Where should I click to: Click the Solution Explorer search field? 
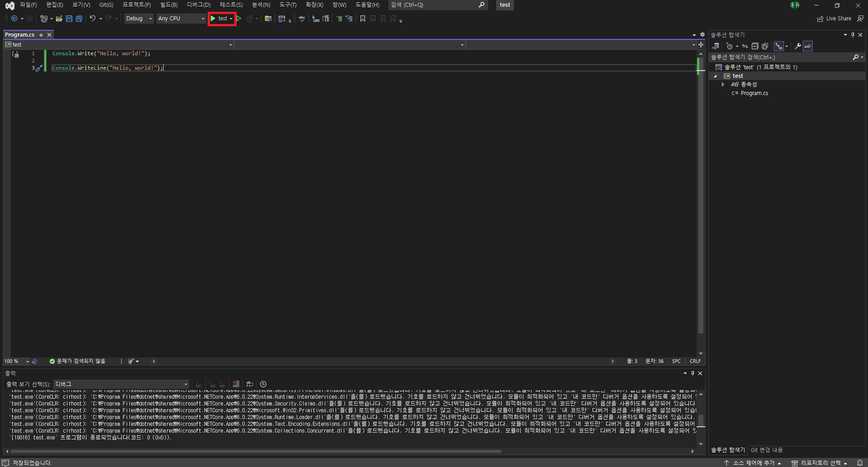(780, 57)
